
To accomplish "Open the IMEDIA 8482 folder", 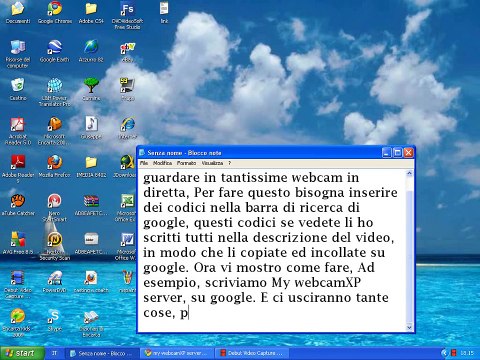I will coord(91,162).
